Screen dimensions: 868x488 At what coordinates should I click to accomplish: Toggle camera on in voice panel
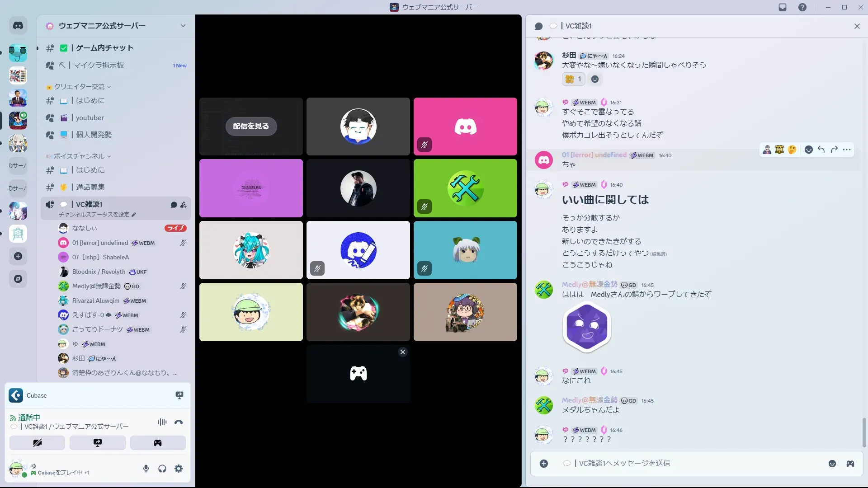tap(37, 443)
